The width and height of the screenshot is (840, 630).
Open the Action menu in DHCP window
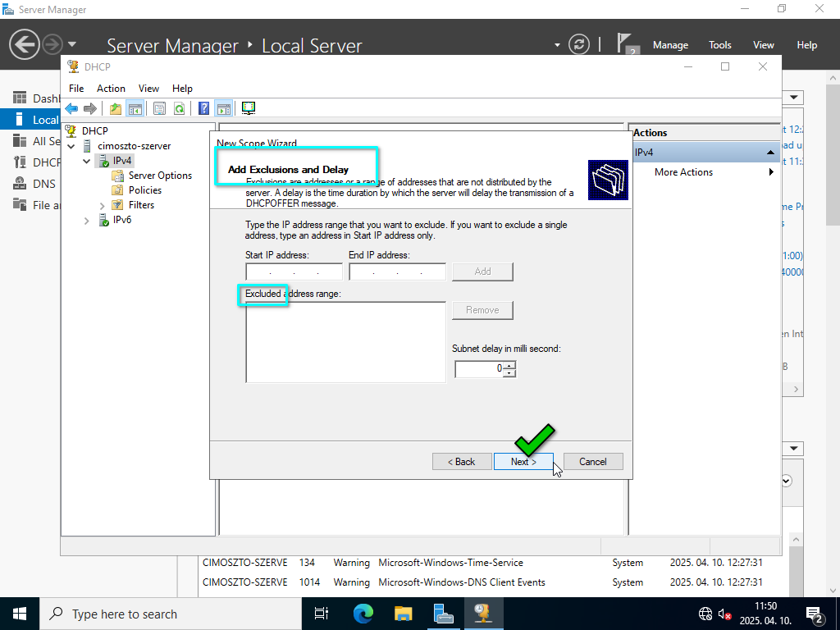pos(111,89)
